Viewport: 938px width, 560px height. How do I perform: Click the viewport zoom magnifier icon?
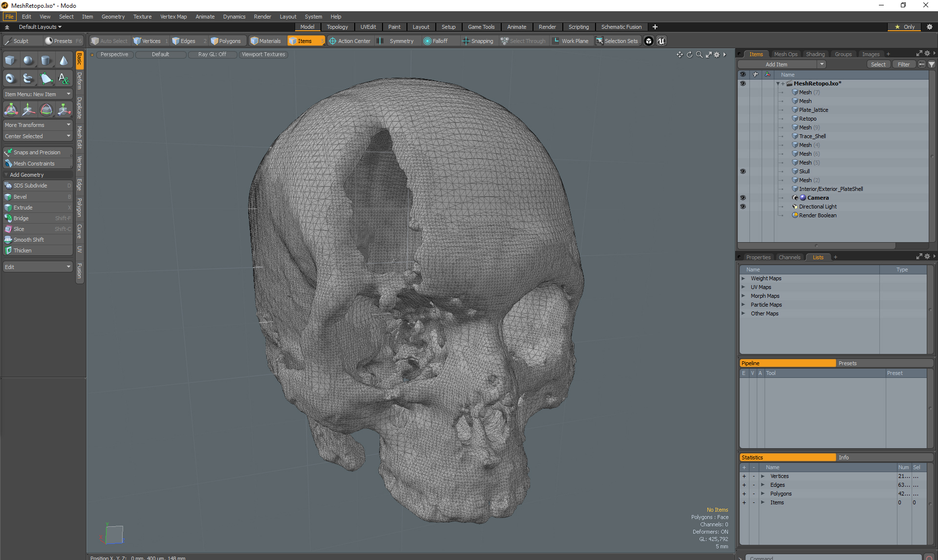(699, 55)
